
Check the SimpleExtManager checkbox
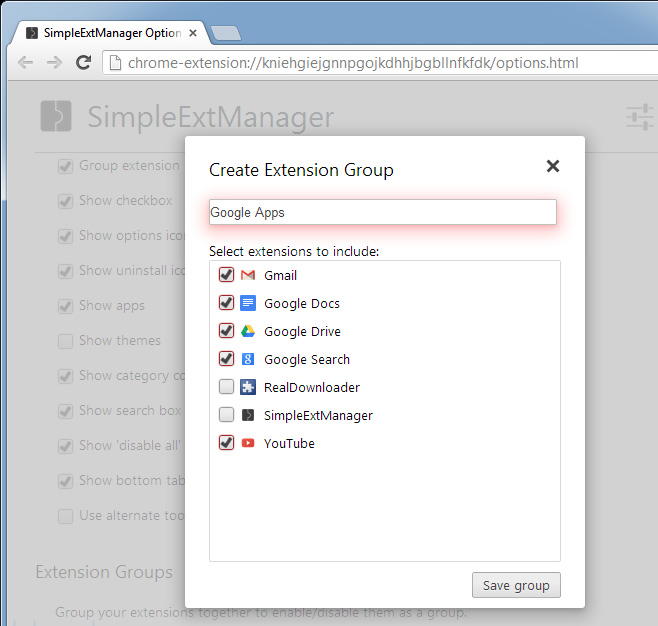(226, 415)
